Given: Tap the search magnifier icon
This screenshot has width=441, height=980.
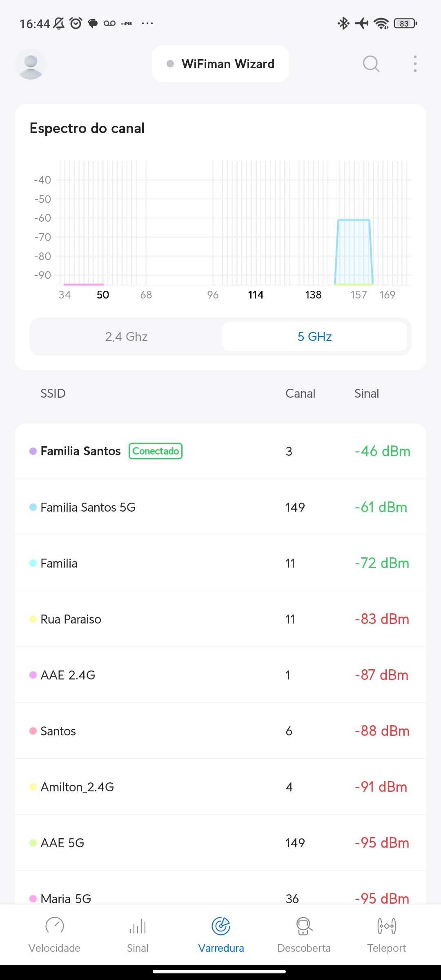Looking at the screenshot, I should coord(371,64).
